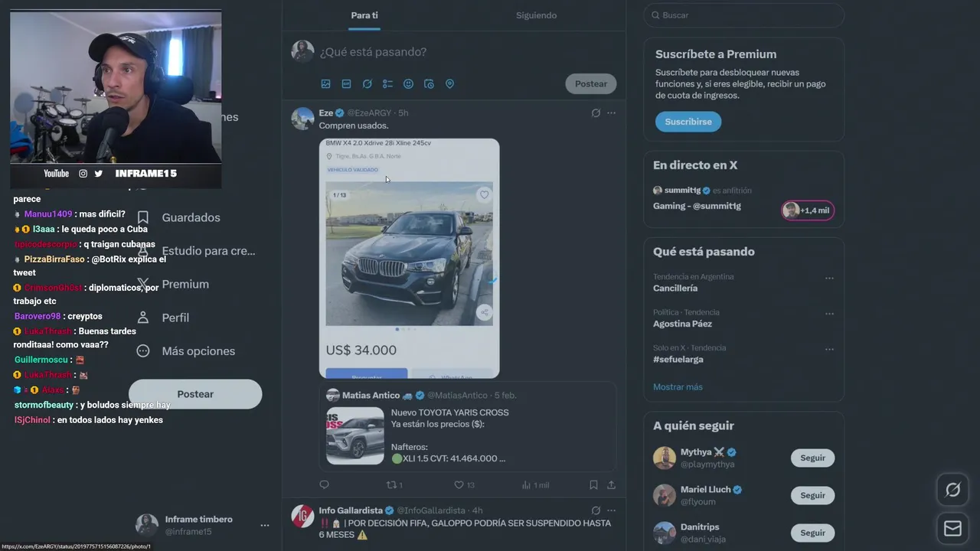Click the search magnifier icon
This screenshot has height=551, width=980.
(x=655, y=15)
